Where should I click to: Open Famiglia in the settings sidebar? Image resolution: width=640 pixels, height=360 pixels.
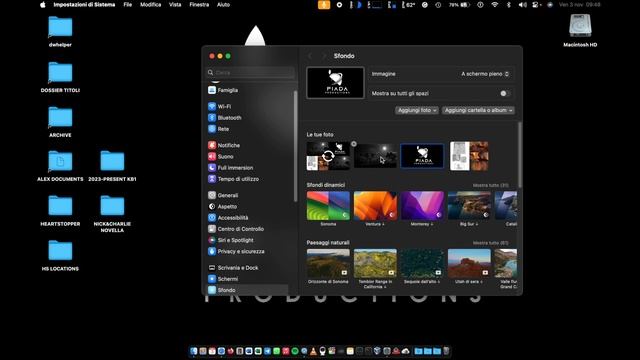click(x=223, y=90)
